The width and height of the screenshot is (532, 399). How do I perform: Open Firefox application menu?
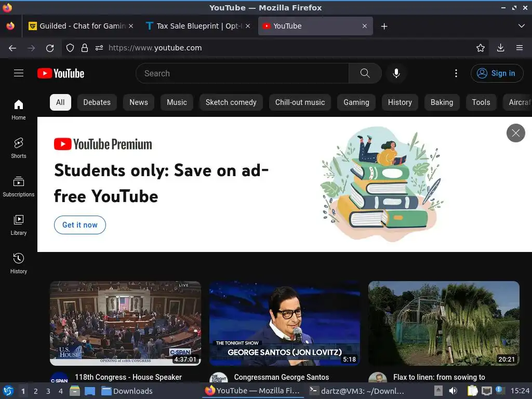(520, 48)
